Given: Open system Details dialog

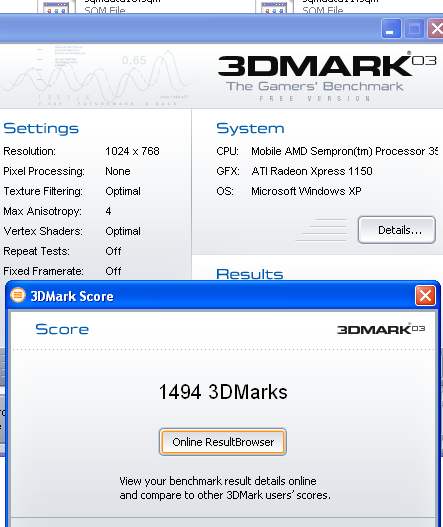Looking at the screenshot, I should click(x=397, y=230).
